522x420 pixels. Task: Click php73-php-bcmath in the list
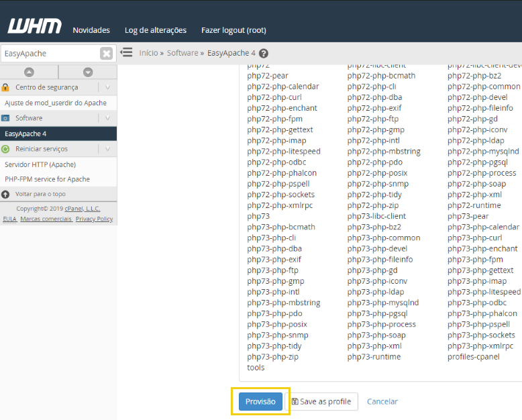click(x=281, y=227)
